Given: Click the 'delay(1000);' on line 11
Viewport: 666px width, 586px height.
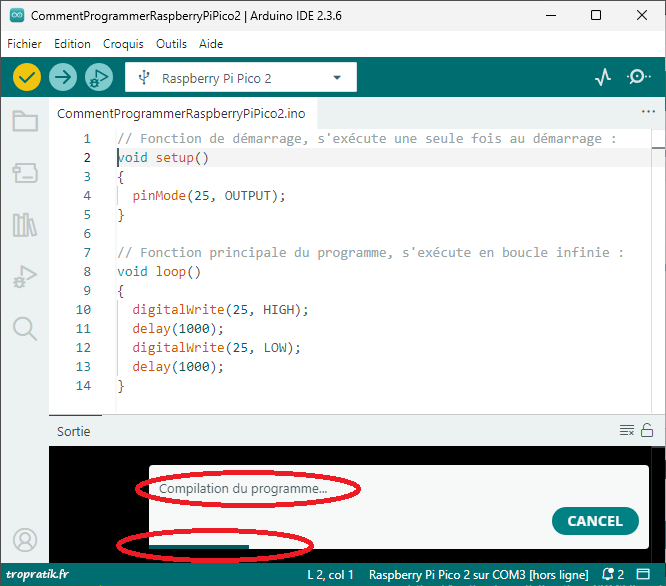Looking at the screenshot, I should click(178, 329).
